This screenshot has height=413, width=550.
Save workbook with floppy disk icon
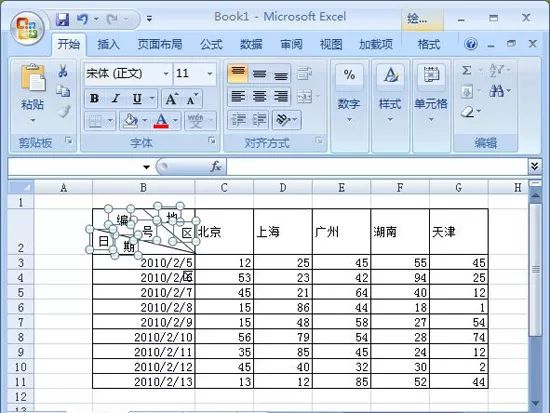pos(62,19)
